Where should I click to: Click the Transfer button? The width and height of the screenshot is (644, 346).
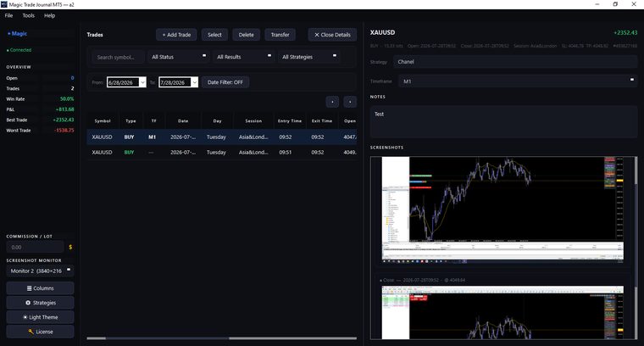[x=280, y=35]
